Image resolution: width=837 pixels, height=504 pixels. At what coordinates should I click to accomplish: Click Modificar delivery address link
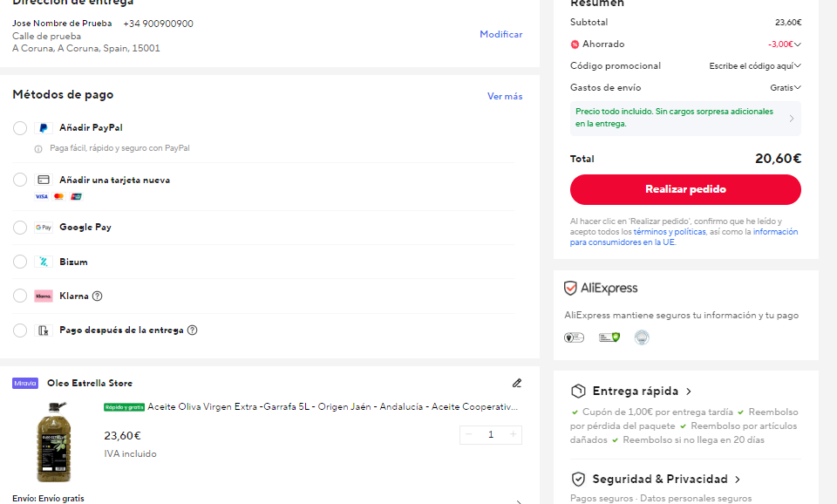point(500,34)
